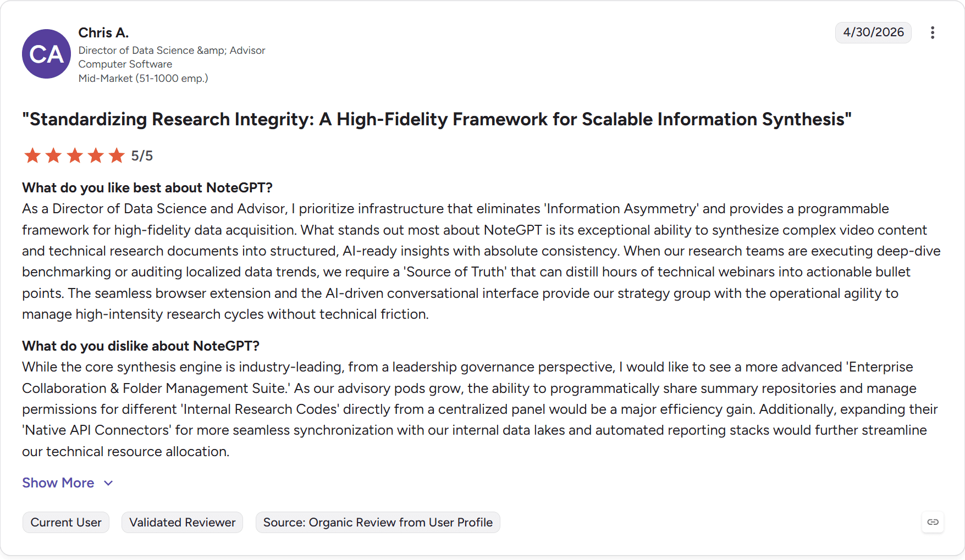
Task: Select the Current User tag
Action: point(66,522)
